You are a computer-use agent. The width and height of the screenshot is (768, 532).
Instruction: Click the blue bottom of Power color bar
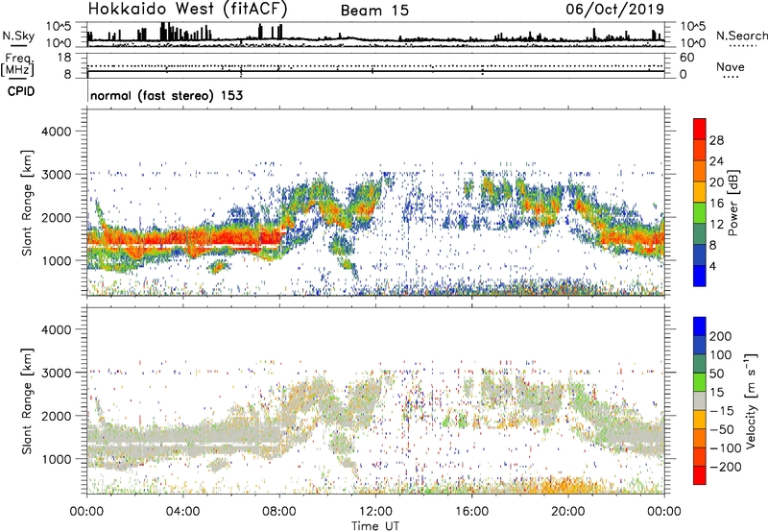[700, 276]
